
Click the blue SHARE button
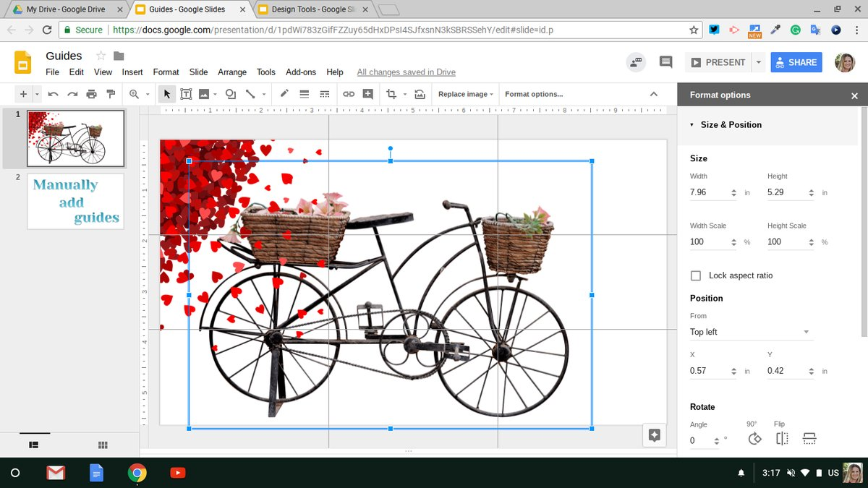point(796,62)
